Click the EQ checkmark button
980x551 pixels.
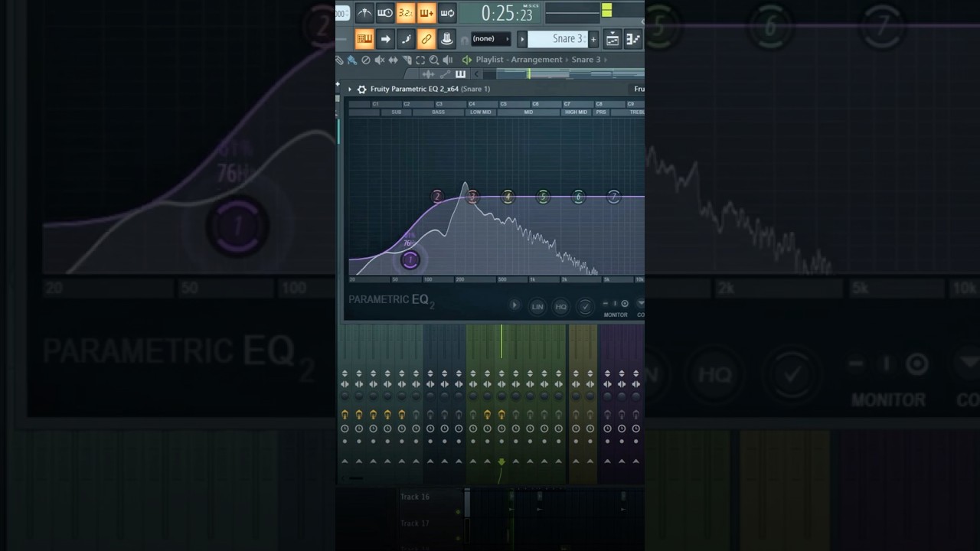[x=585, y=306]
